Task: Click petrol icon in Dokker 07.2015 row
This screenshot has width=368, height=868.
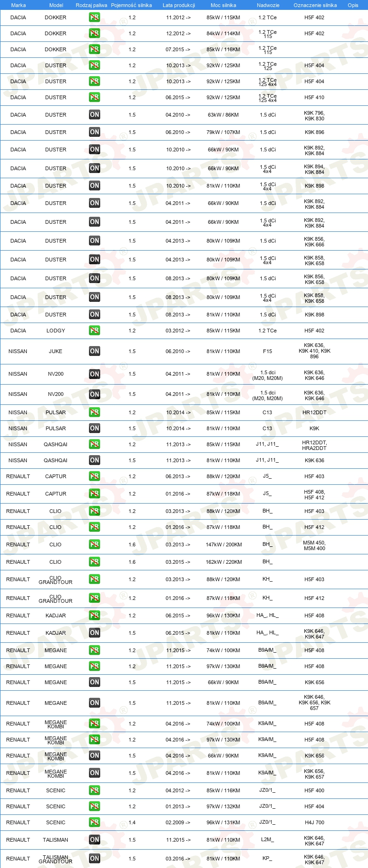Action: tap(94, 49)
